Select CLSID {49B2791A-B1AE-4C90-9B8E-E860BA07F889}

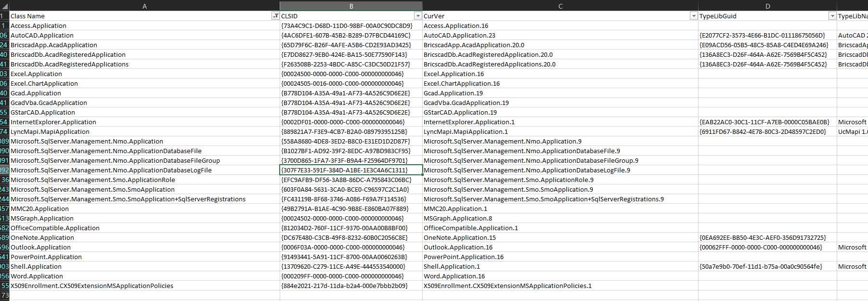pos(351,209)
